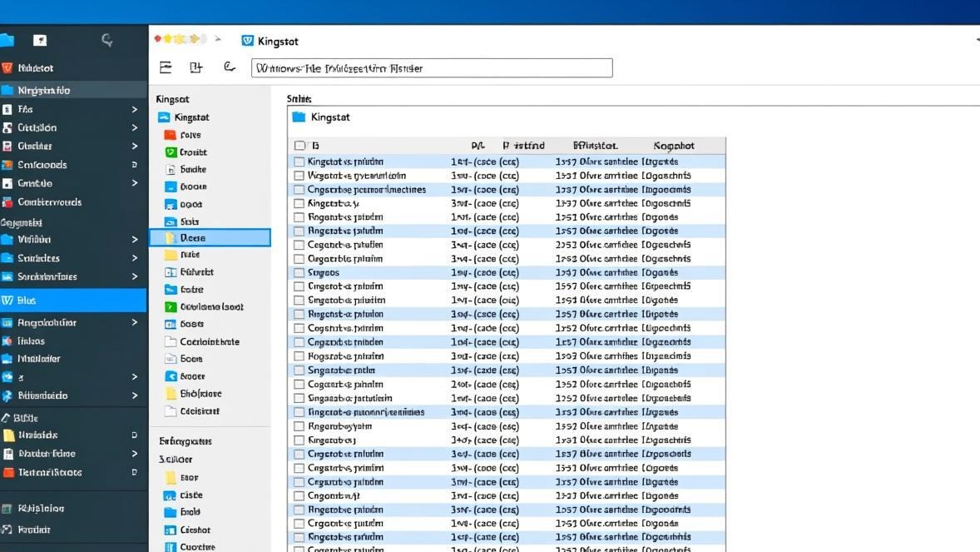
Task: Sort by the P/L column header
Action: point(478,146)
